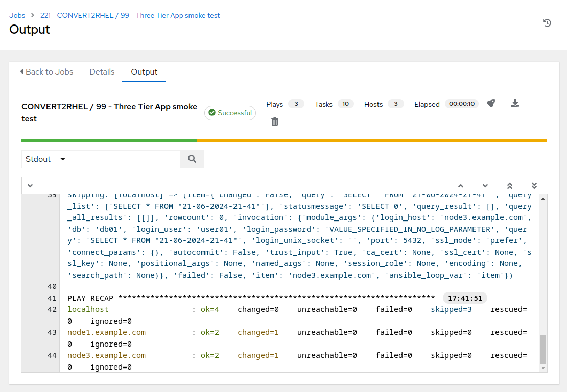Switch to the Details tab
This screenshot has width=567, height=392.
(x=102, y=72)
